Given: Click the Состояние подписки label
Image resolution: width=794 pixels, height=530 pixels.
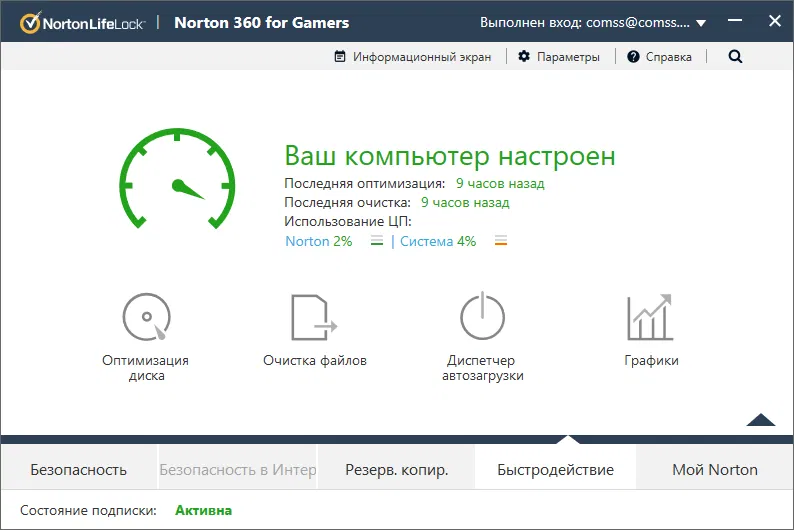Looking at the screenshot, I should pyautogui.click(x=88, y=510).
